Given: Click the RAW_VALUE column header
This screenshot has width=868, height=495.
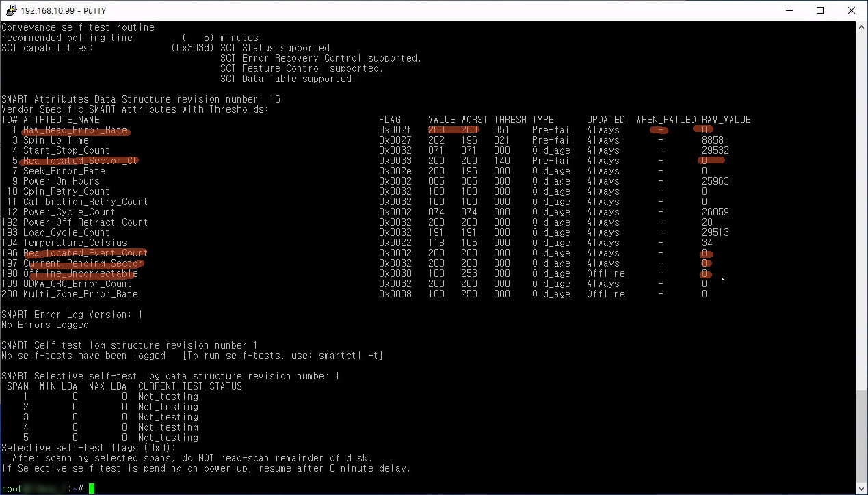Looking at the screenshot, I should [x=726, y=120].
